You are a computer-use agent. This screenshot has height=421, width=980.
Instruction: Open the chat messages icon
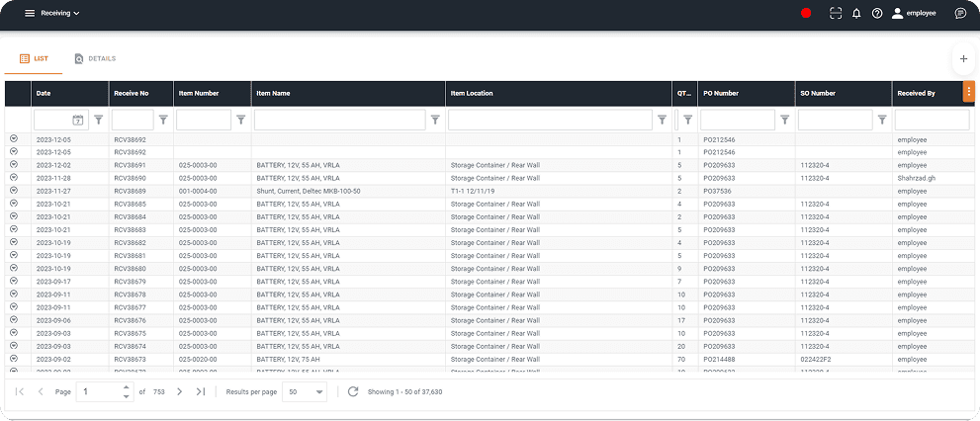(x=960, y=13)
